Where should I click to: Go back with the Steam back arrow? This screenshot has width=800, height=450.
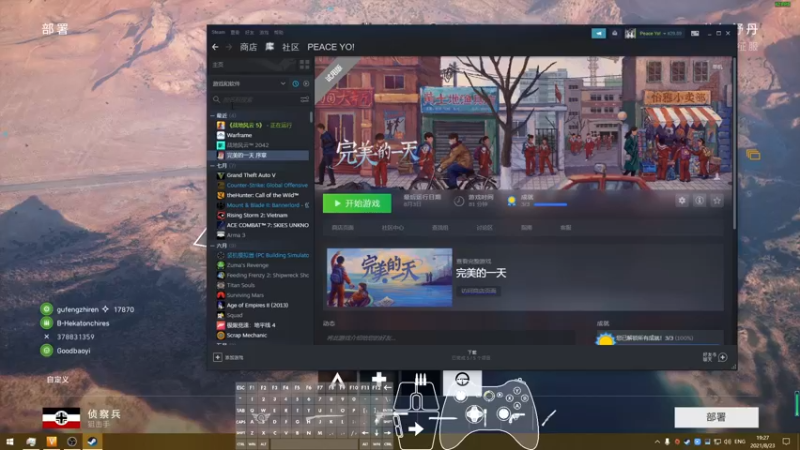[x=215, y=47]
